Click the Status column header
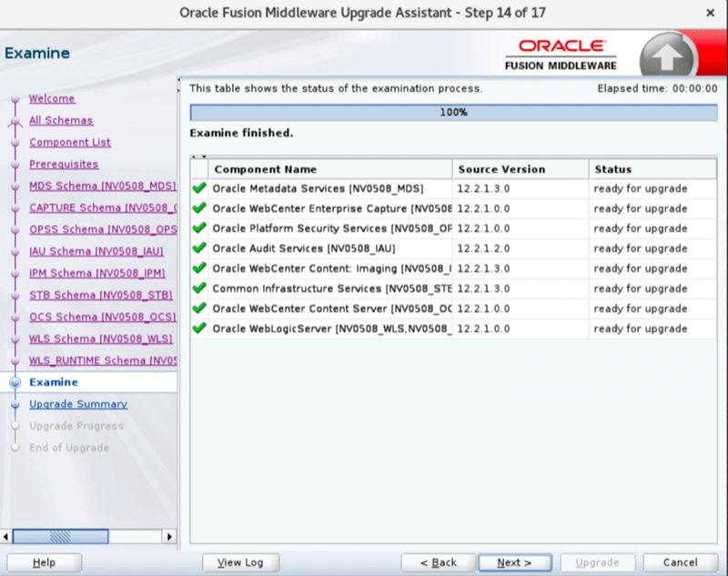The height and width of the screenshot is (576, 728). pos(652,169)
